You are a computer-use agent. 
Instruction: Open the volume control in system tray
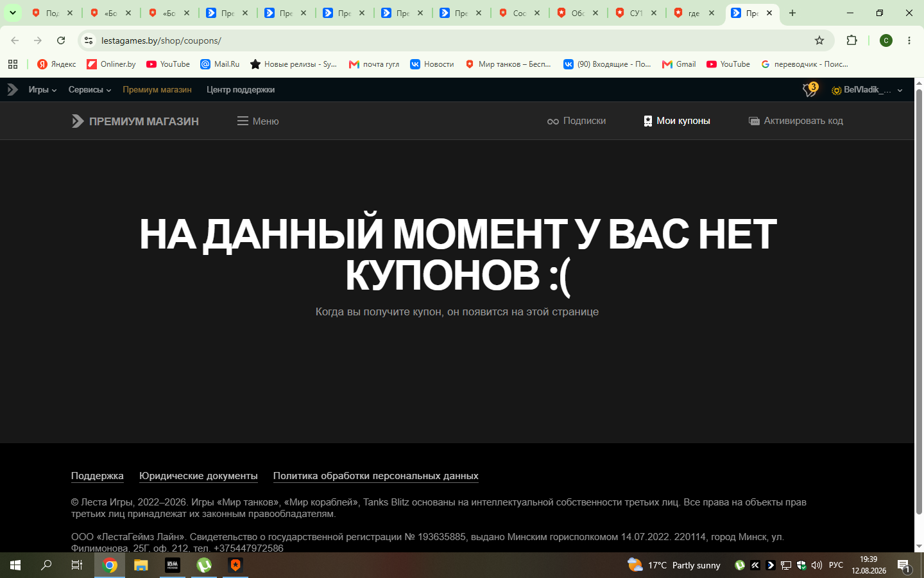click(816, 565)
